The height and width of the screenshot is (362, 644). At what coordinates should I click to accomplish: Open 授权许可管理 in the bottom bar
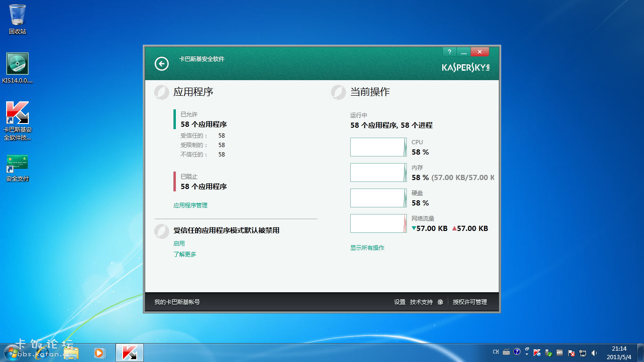tap(470, 302)
